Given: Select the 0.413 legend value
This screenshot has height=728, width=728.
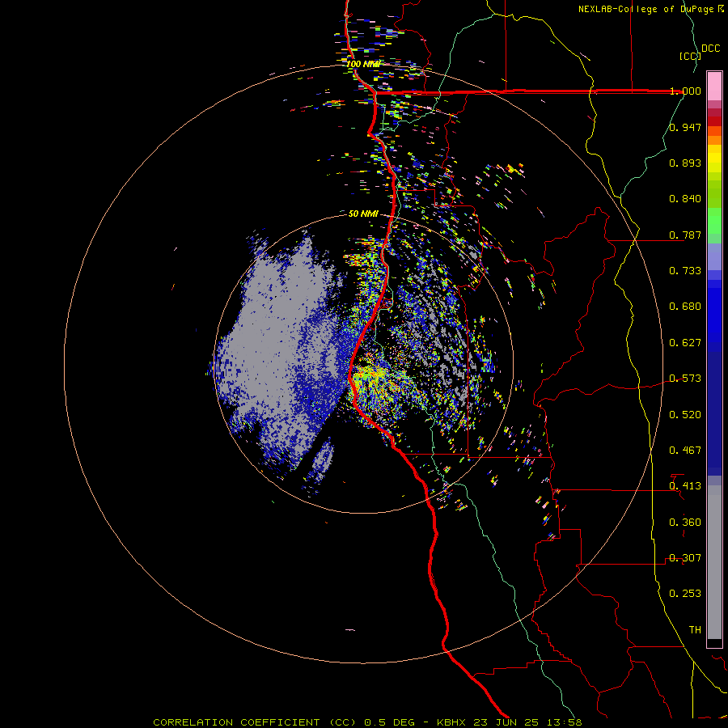Looking at the screenshot, I should tap(685, 486).
